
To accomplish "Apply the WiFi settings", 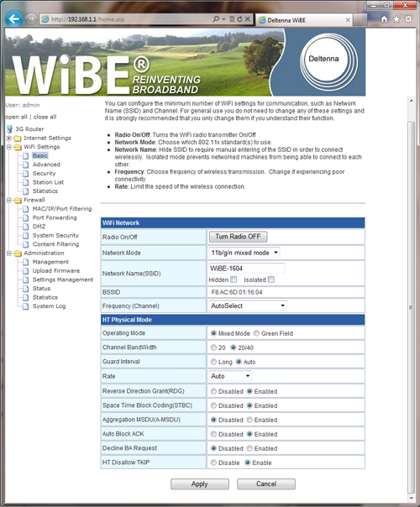I will [200, 484].
